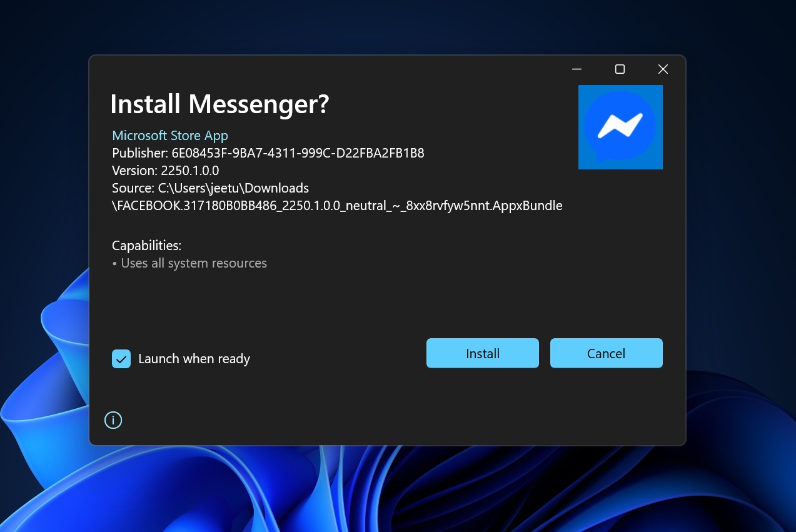Click the Install button
This screenshot has height=532, width=796.
(482, 353)
